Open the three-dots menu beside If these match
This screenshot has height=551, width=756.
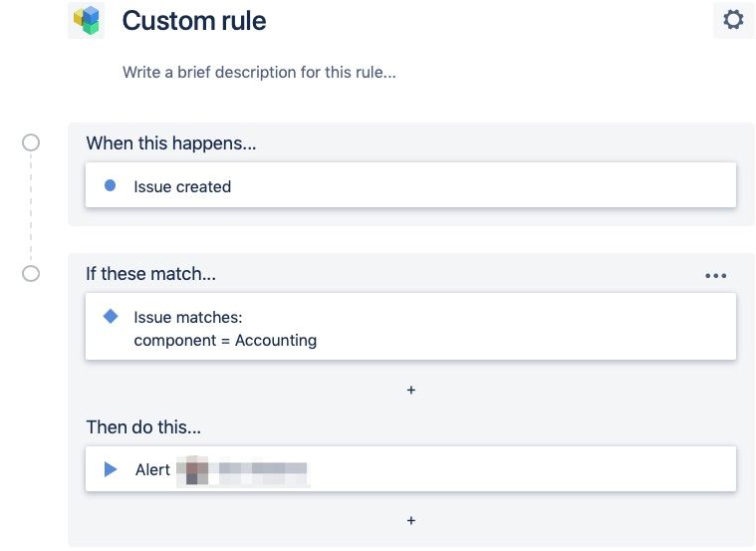point(715,275)
